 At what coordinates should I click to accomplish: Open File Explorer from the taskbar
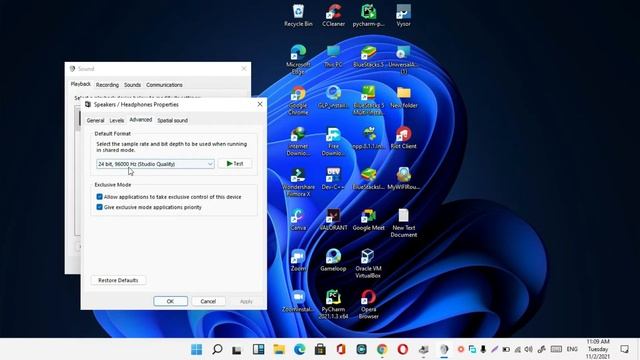pyautogui.click(x=279, y=349)
